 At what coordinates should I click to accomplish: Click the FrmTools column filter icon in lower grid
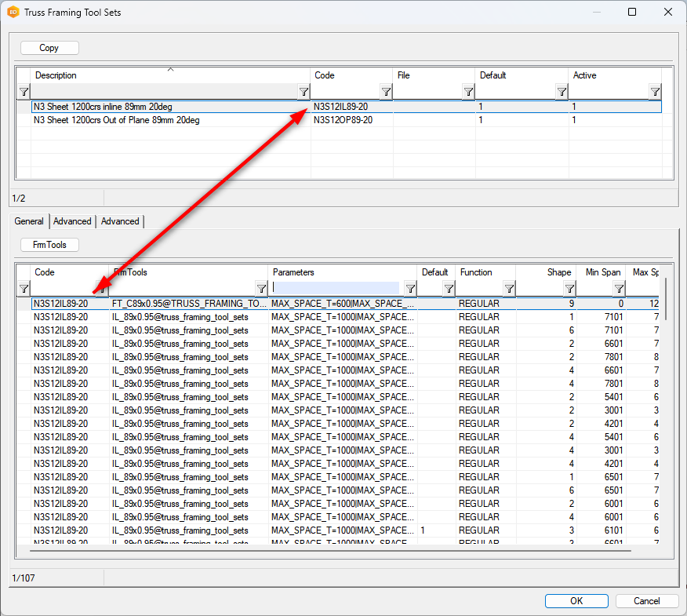262,289
